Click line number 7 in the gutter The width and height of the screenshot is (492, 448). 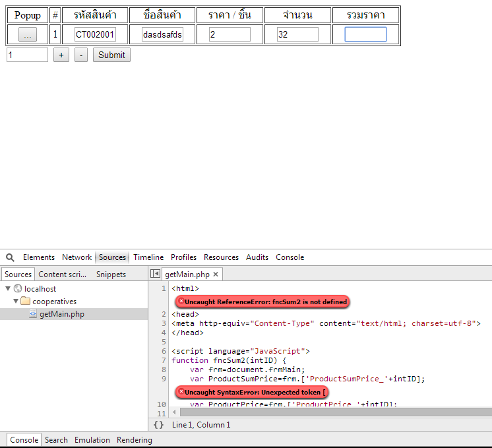(x=164, y=360)
